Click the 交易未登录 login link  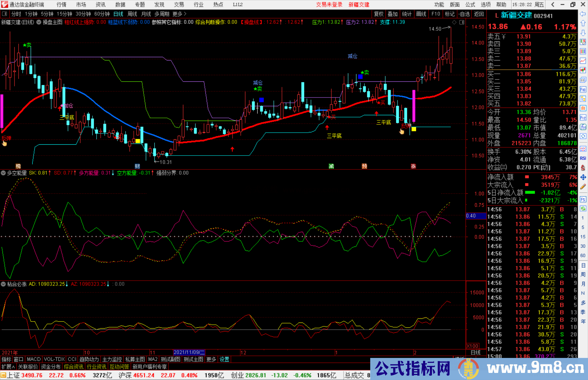[329, 4]
